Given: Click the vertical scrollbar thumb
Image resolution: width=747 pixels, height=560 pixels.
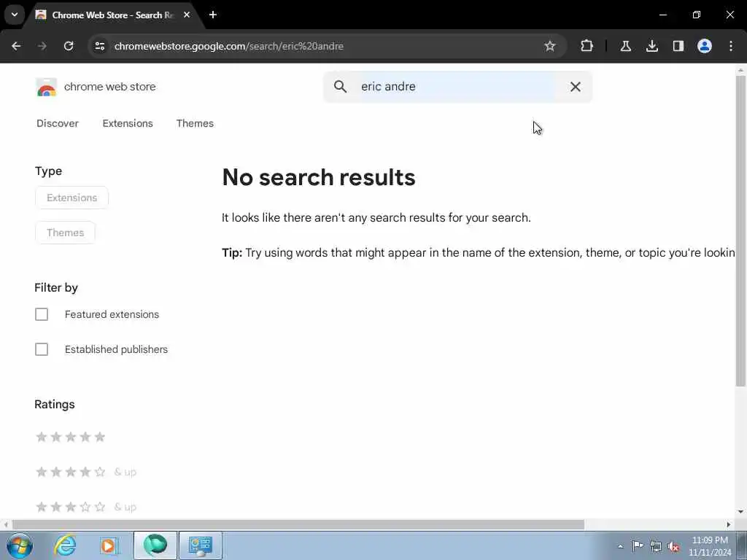Looking at the screenshot, I should click(x=740, y=230).
